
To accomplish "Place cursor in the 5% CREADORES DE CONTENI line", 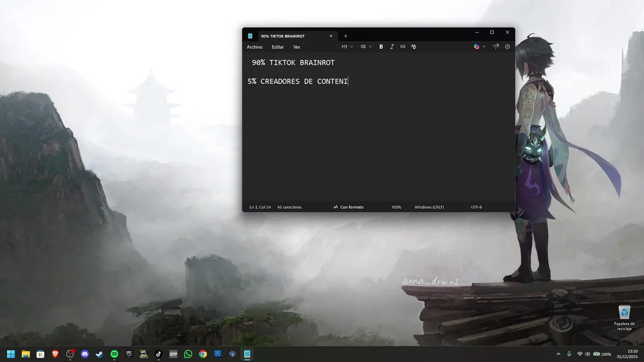I will (x=297, y=81).
